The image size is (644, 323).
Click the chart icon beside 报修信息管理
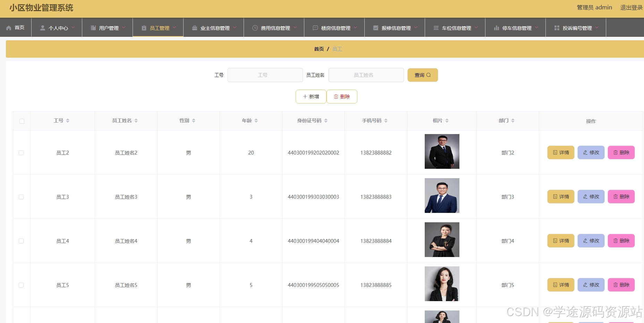coord(376,28)
